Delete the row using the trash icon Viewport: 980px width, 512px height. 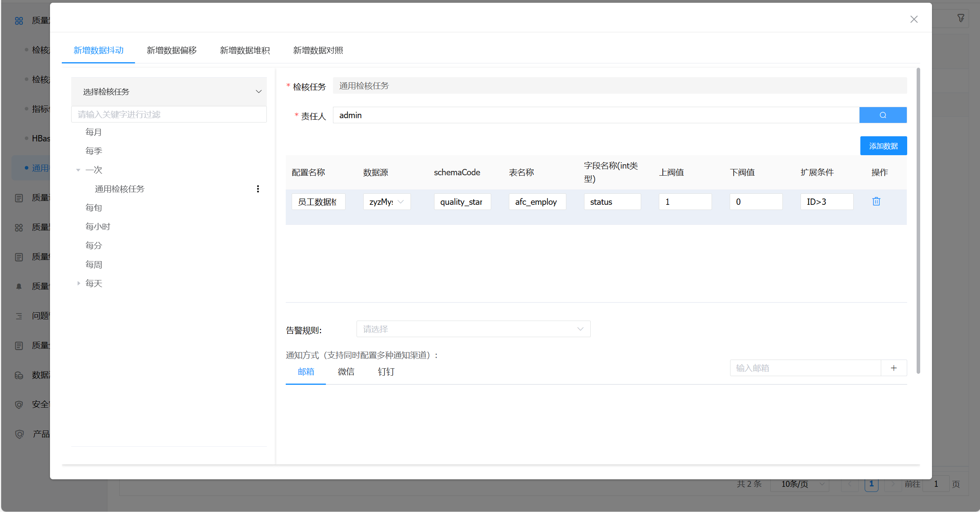coord(876,202)
